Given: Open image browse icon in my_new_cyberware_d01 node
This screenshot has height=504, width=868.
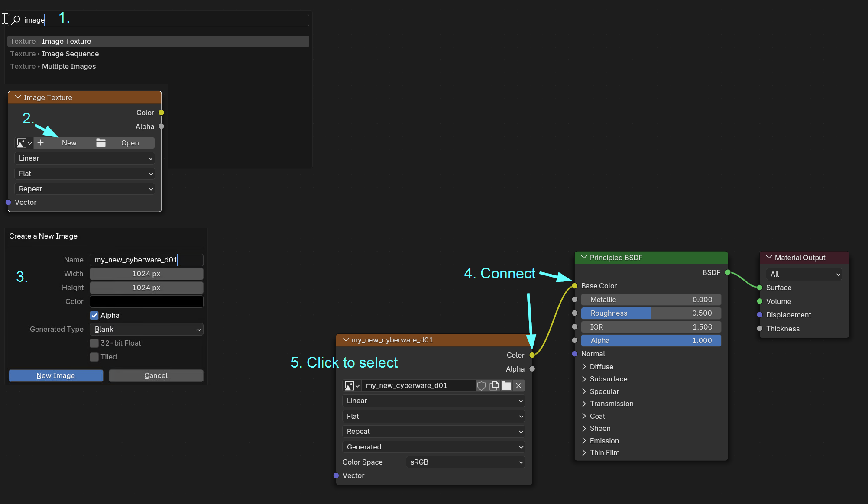Looking at the screenshot, I should (x=352, y=385).
